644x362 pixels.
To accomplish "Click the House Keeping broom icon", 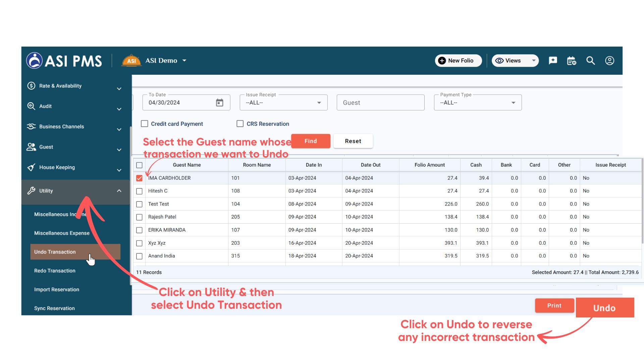I will 31,167.
